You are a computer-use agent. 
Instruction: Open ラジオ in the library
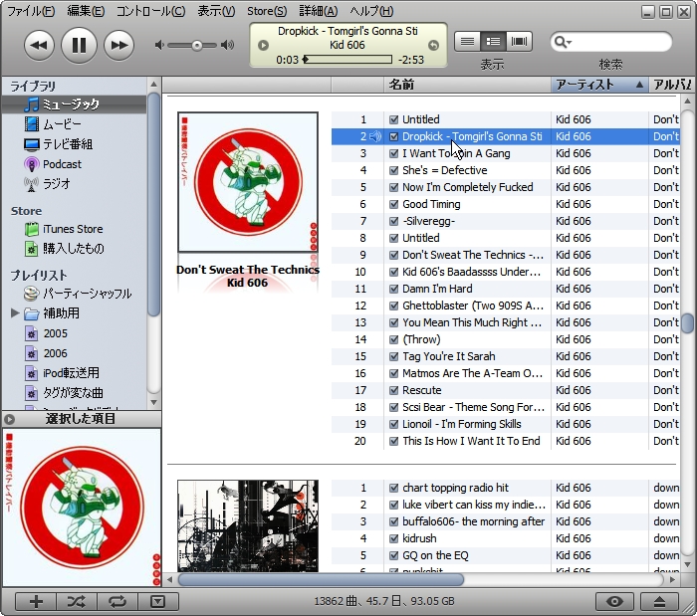point(56,184)
